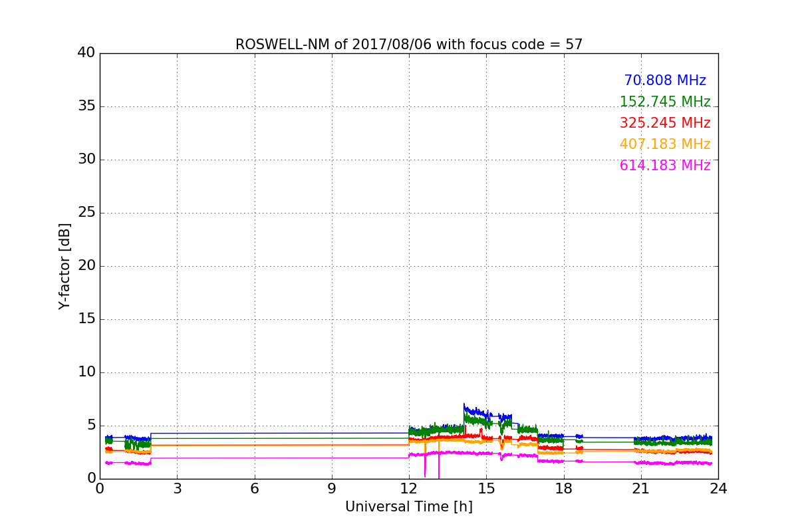Click the y-axis tick value 20

click(86, 266)
